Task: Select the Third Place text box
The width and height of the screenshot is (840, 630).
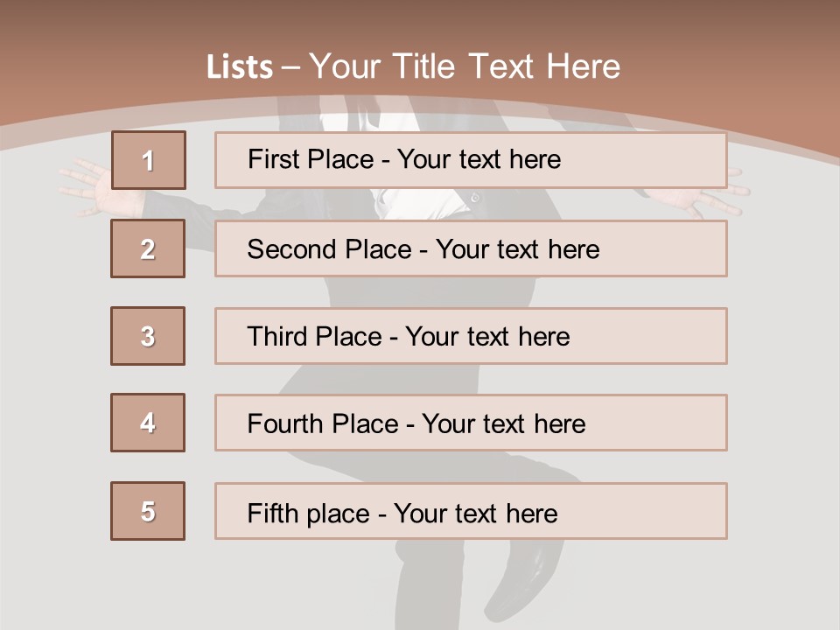Action: pyautogui.click(x=471, y=336)
